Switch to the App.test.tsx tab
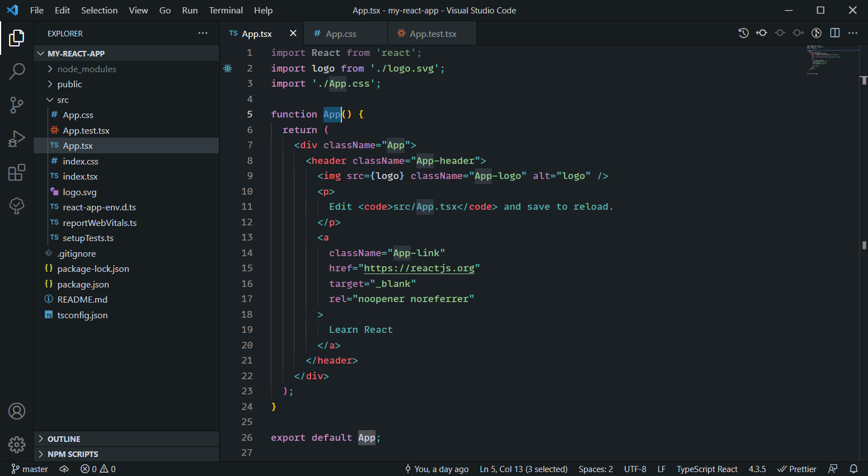Image resolution: width=868 pixels, height=476 pixels. pos(431,34)
